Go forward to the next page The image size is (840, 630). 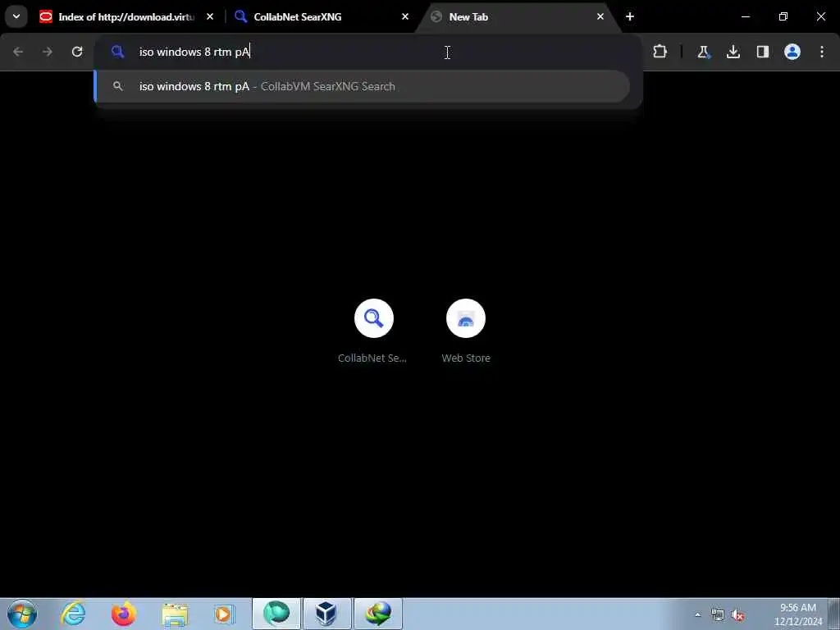(48, 52)
